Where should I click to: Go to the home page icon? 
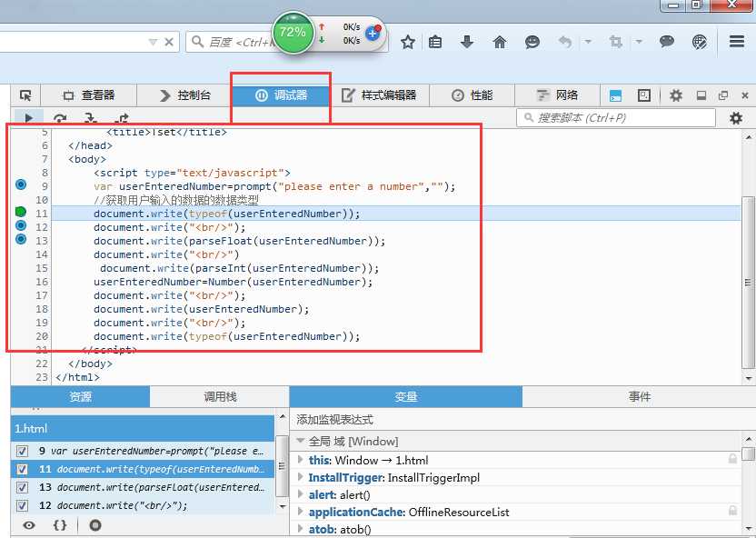[x=500, y=42]
